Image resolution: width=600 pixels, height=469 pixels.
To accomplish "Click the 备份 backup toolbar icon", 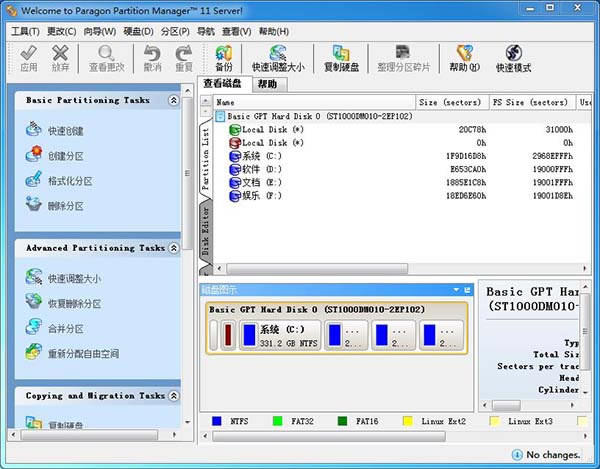I will click(225, 58).
